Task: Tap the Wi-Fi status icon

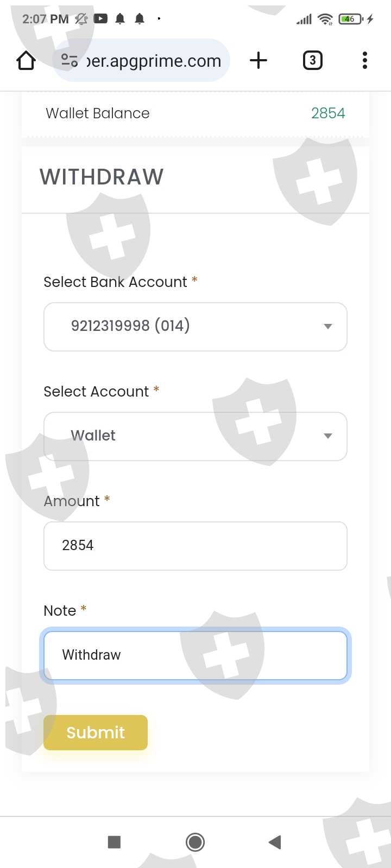Action: (325, 20)
